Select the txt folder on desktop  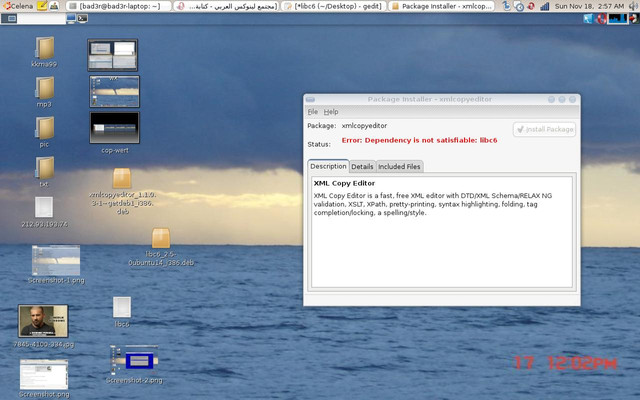(x=44, y=172)
